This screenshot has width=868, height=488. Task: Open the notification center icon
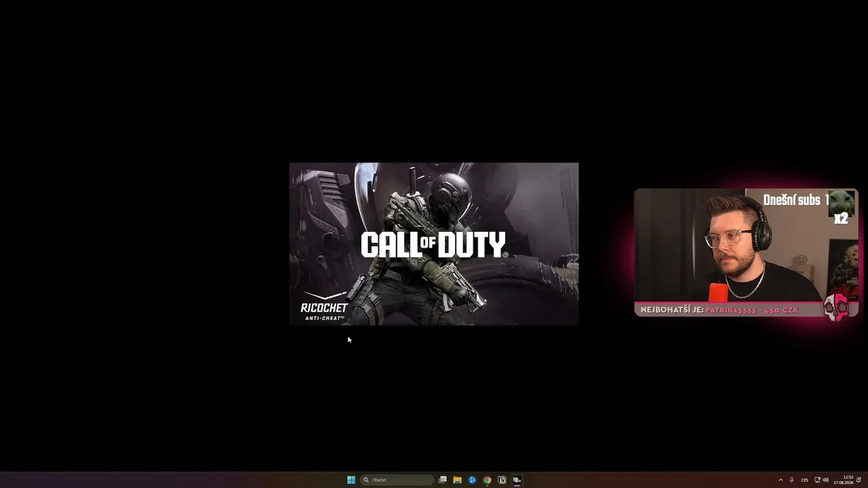[x=859, y=480]
